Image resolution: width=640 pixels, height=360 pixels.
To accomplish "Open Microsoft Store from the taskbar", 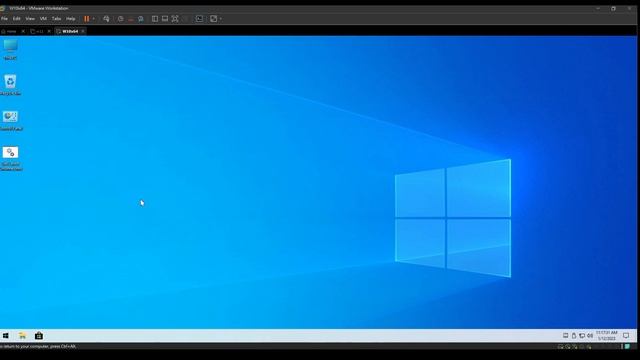I will [x=39, y=336].
